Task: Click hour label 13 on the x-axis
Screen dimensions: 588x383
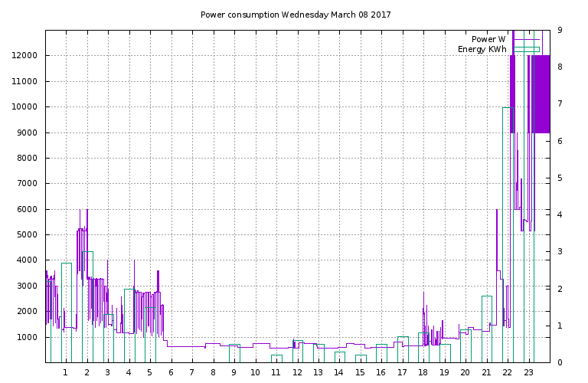Action: click(318, 372)
